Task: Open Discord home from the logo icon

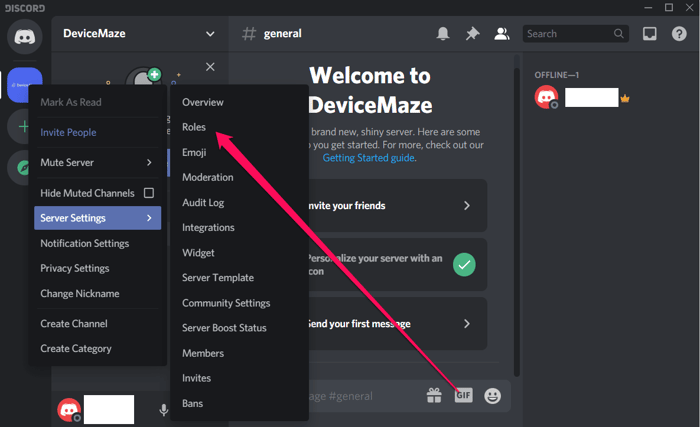Action: [x=25, y=36]
